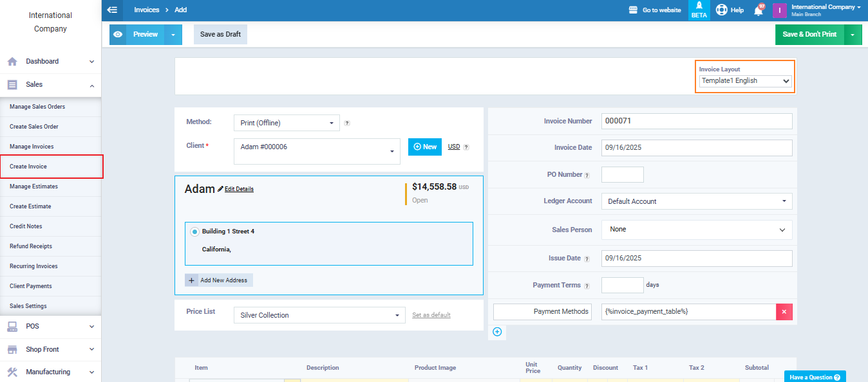Screen dimensions: 868x382
Task: Select the Building 1 Street 4 address
Action: 194,232
